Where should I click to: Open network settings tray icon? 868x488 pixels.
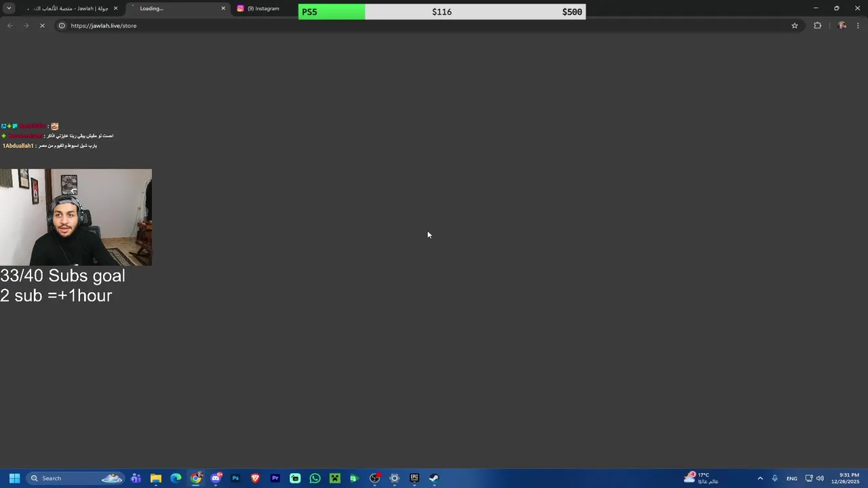click(x=809, y=478)
